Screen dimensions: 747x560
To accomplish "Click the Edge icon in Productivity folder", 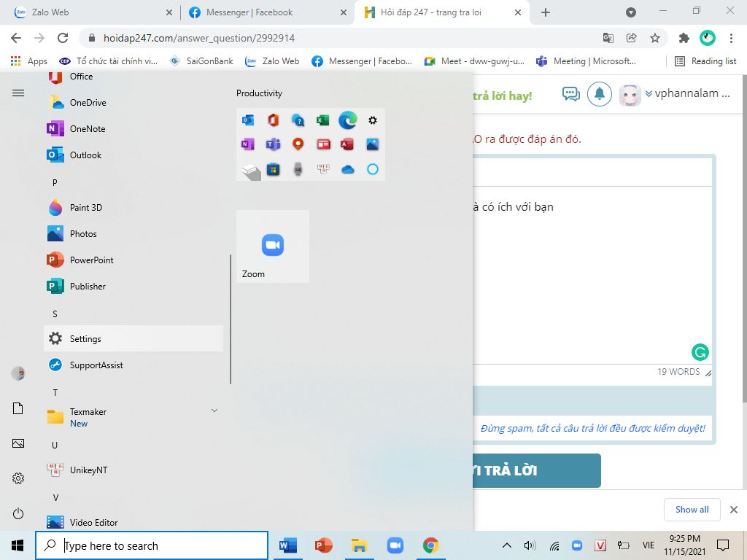I will [x=348, y=120].
